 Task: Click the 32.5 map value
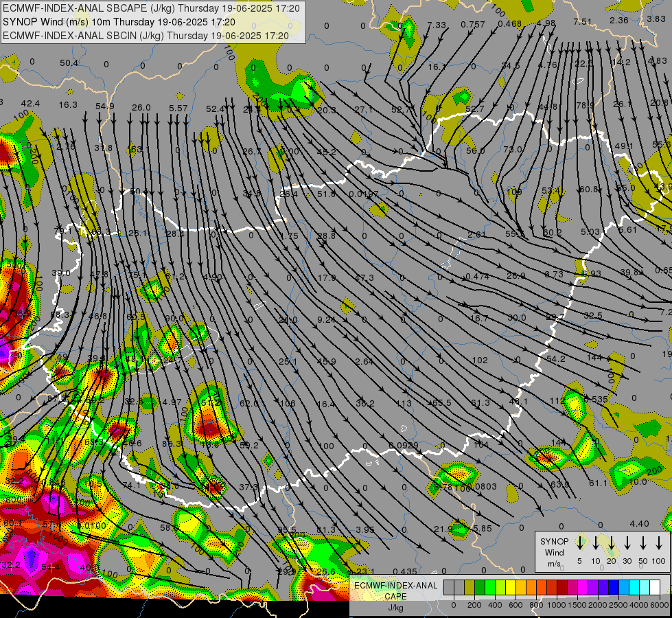592,316
